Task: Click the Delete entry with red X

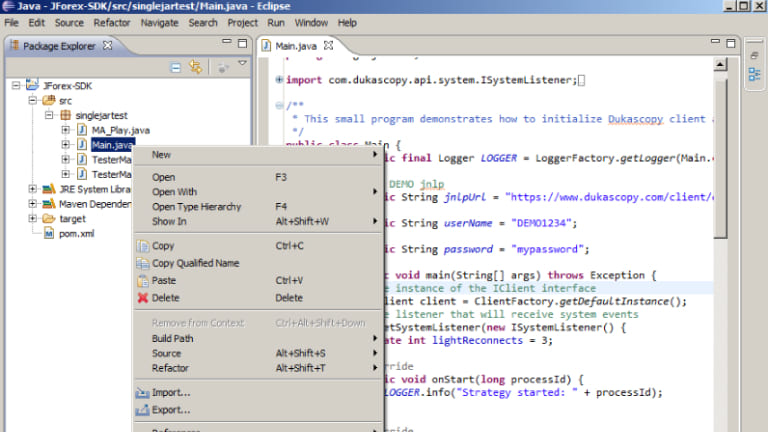Action: 165,298
